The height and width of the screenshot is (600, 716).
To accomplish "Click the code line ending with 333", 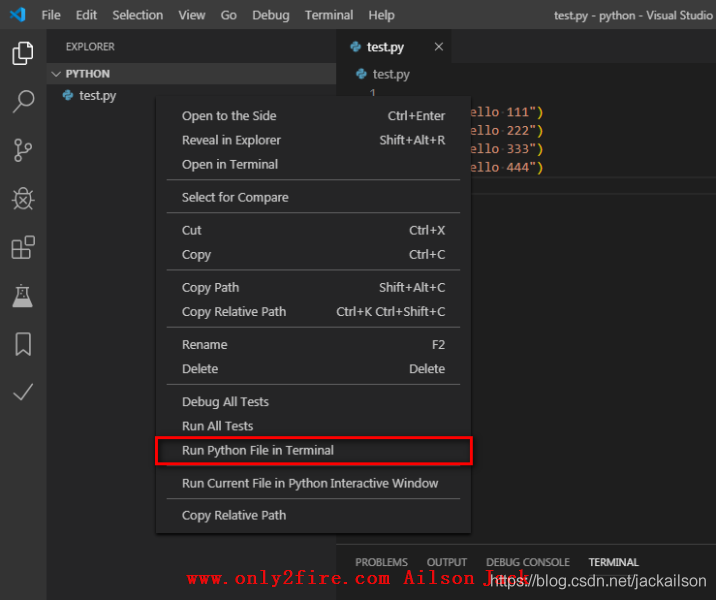I will [x=507, y=149].
